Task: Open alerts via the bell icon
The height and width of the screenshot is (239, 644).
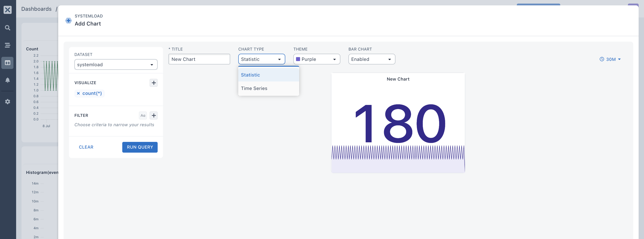Action: click(8, 80)
